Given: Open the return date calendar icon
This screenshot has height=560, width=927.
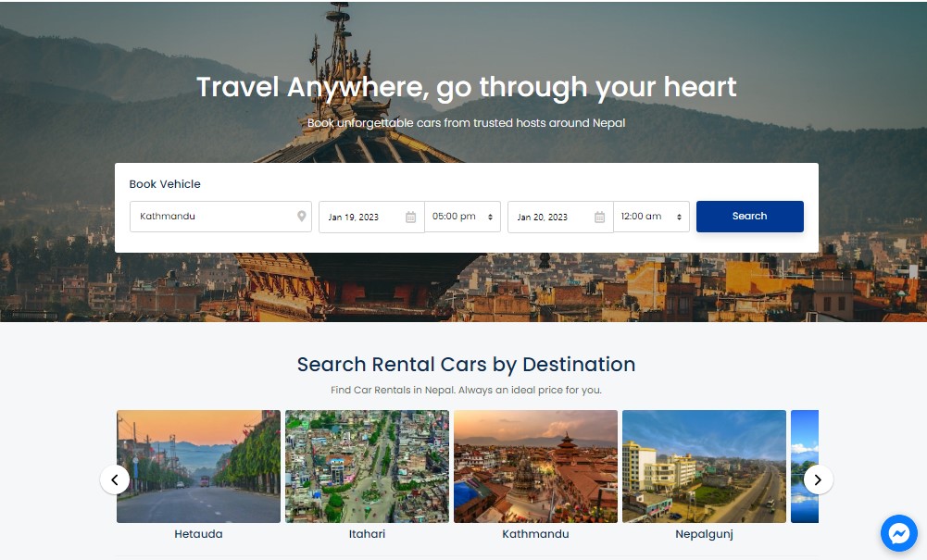Looking at the screenshot, I should (x=599, y=218).
